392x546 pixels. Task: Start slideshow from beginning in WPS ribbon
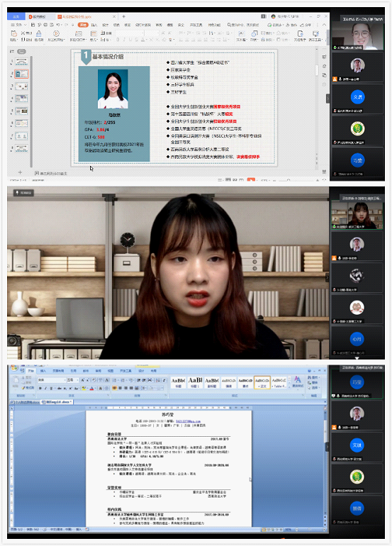click(56, 33)
